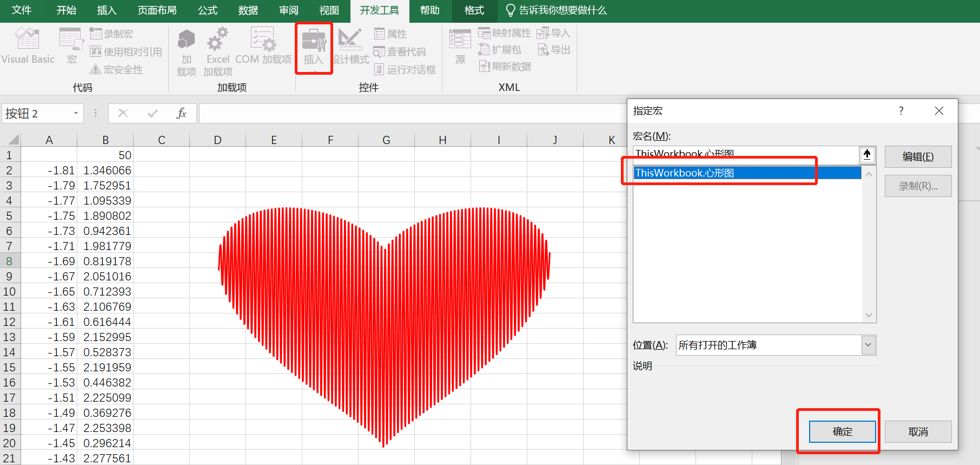Click Run Dialog (运行对话框)

[405, 69]
